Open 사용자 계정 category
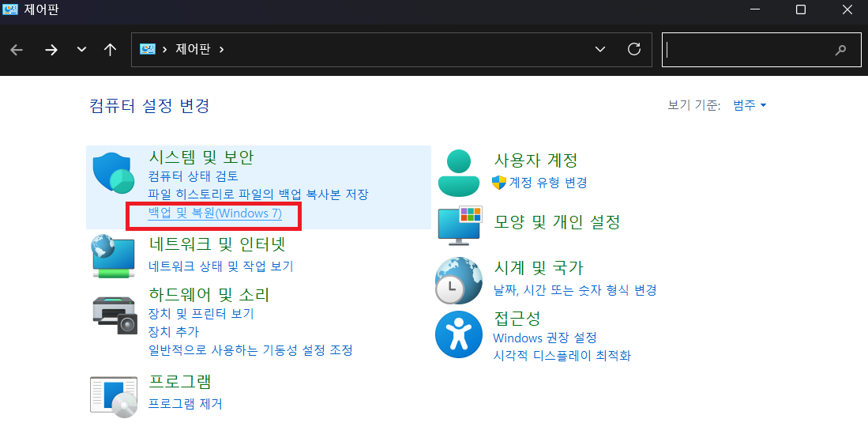Image resolution: width=868 pixels, height=438 pixels. click(535, 160)
